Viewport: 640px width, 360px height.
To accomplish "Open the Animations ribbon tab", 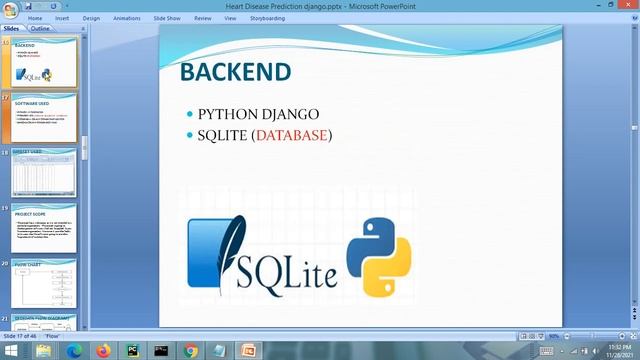I will pos(127,18).
